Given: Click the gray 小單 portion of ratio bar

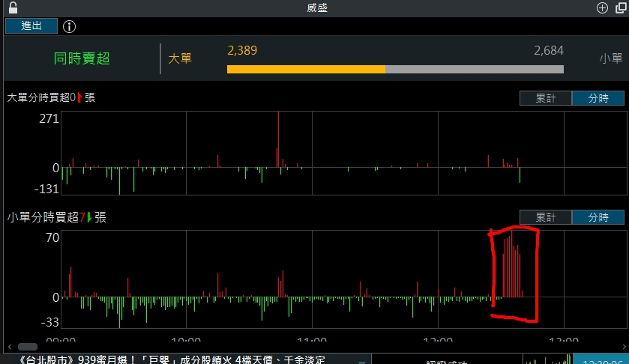Looking at the screenshot, I should pyautogui.click(x=474, y=69).
